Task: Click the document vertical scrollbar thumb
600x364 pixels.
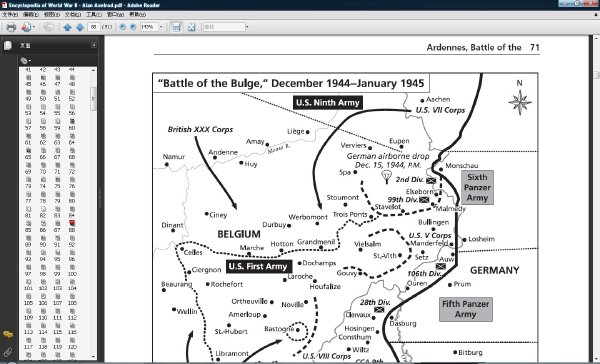Action: click(x=596, y=75)
